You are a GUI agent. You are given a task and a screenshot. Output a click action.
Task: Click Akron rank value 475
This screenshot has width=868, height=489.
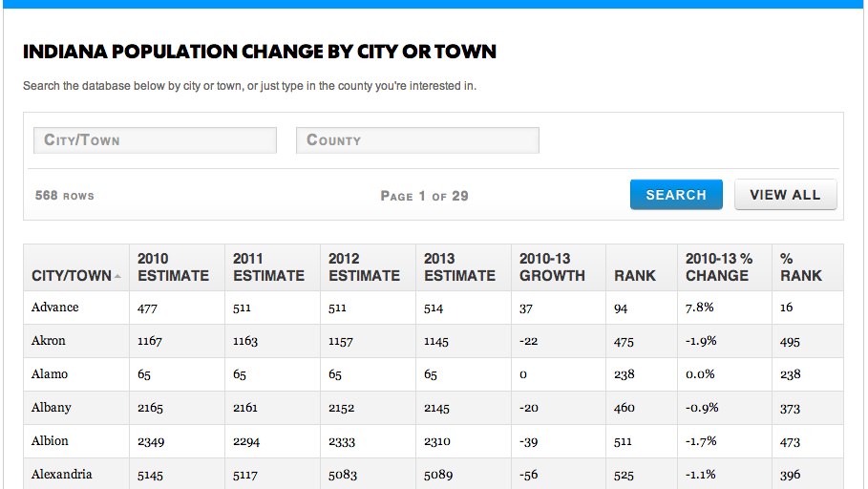624,342
